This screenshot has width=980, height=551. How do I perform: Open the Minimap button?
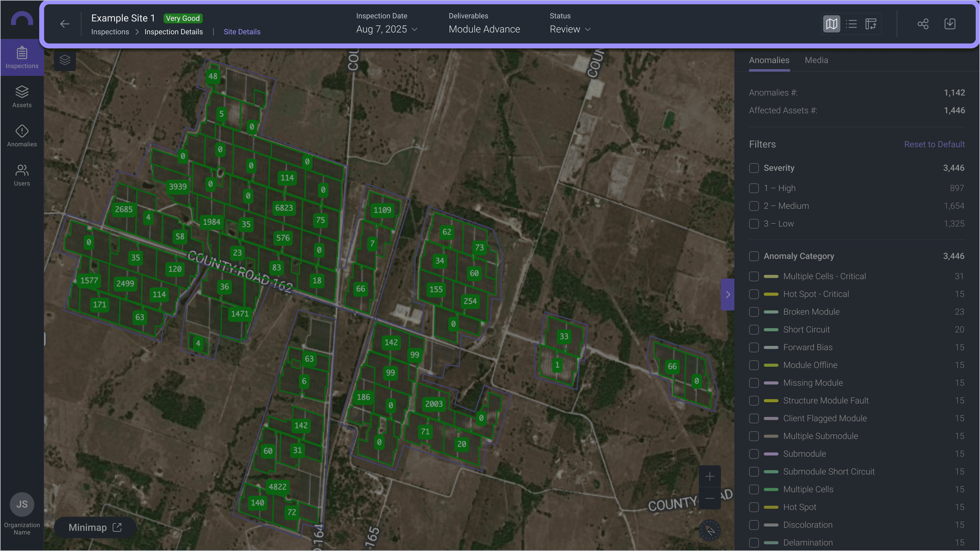click(95, 527)
